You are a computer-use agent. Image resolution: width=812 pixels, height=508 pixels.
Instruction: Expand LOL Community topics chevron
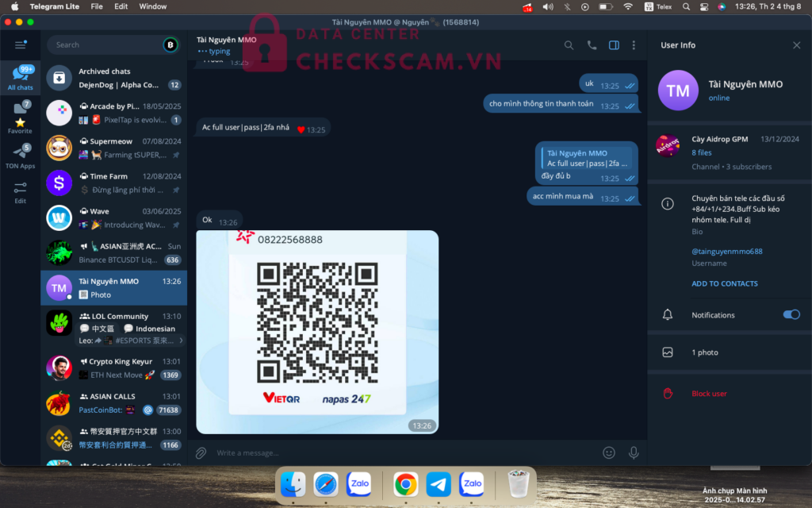(x=181, y=341)
